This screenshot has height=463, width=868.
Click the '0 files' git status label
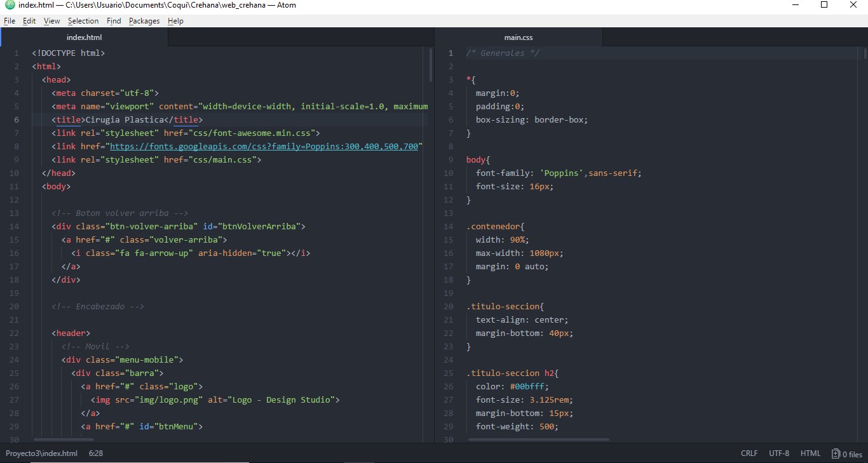[852, 454]
